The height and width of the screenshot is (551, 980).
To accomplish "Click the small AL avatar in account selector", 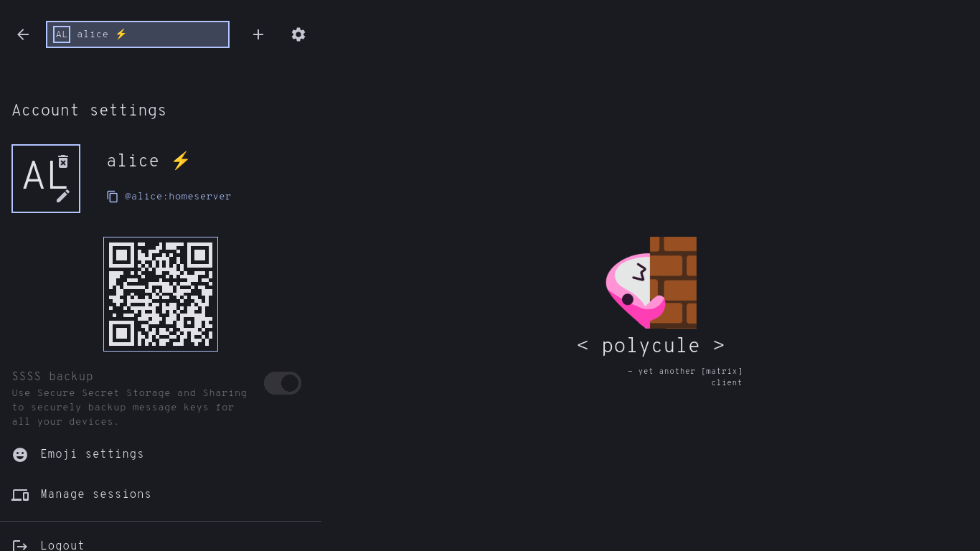I will [x=62, y=34].
